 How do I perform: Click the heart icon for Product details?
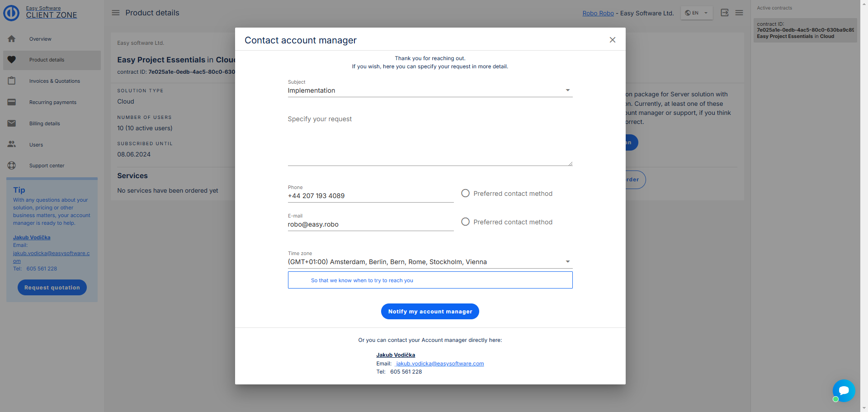pos(12,60)
